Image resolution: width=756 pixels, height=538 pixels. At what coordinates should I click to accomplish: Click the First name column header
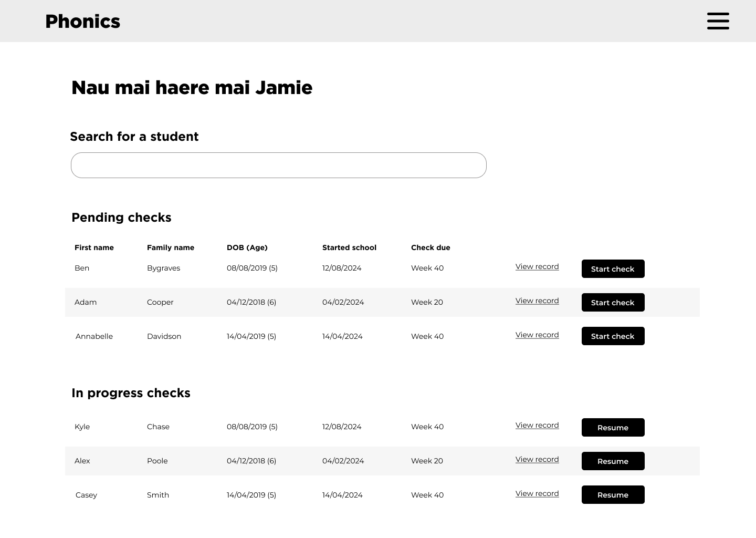[94, 247]
